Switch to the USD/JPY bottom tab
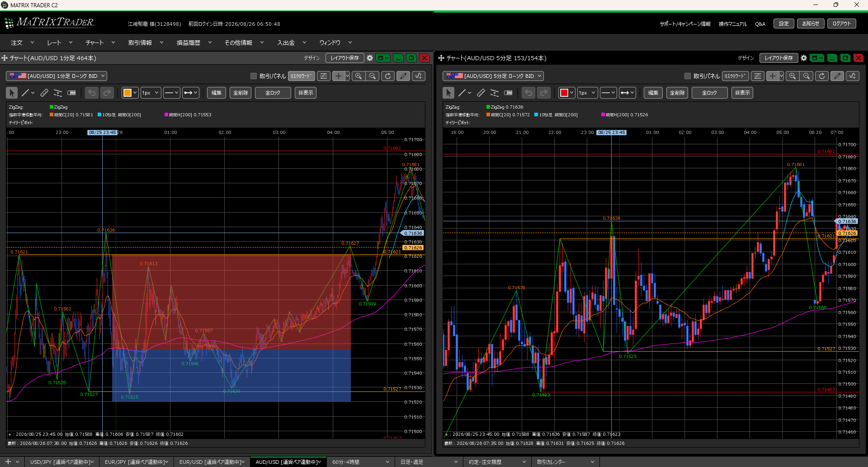Viewport: 868px width, 467px height. click(x=62, y=462)
